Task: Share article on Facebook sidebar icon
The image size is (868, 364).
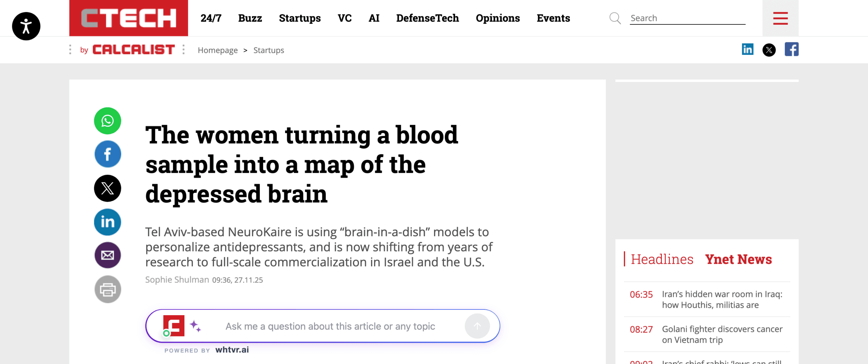Action: [107, 154]
